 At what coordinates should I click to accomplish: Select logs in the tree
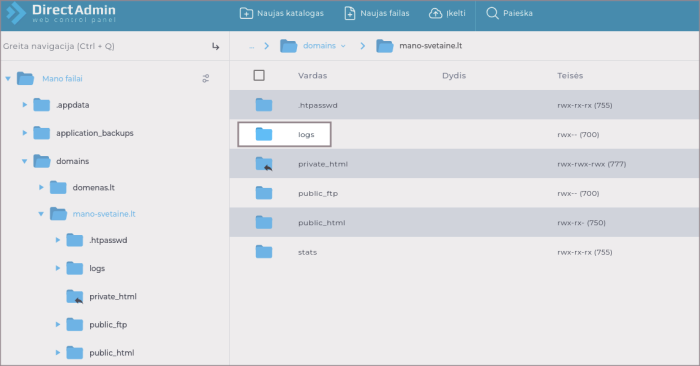point(97,268)
